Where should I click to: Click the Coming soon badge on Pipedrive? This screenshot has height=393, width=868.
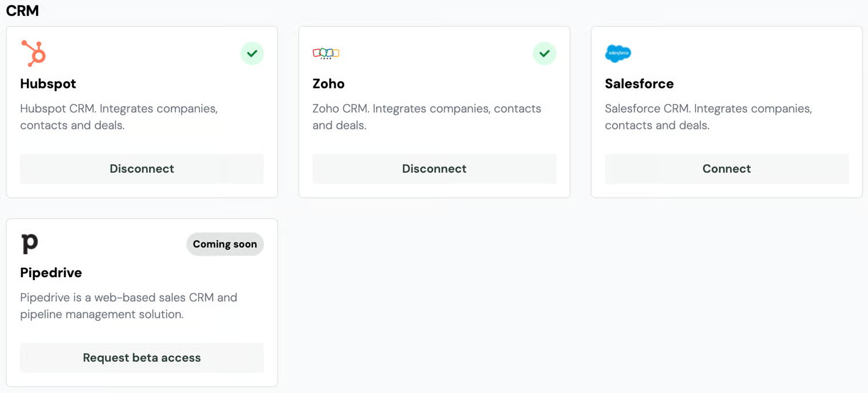225,244
